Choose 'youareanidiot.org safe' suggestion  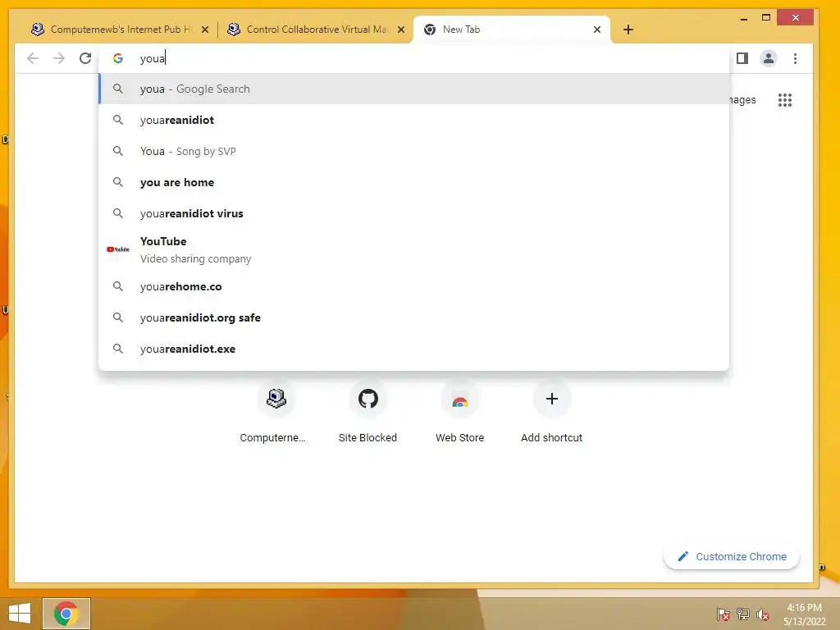(413, 317)
